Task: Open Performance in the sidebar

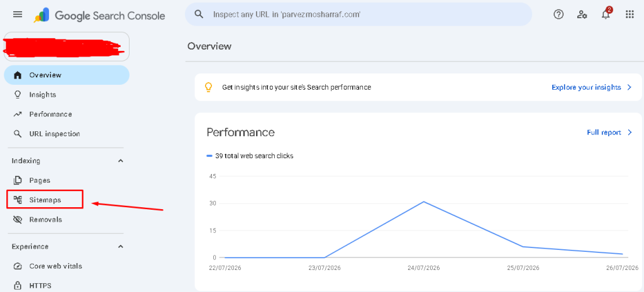Action: (x=50, y=114)
